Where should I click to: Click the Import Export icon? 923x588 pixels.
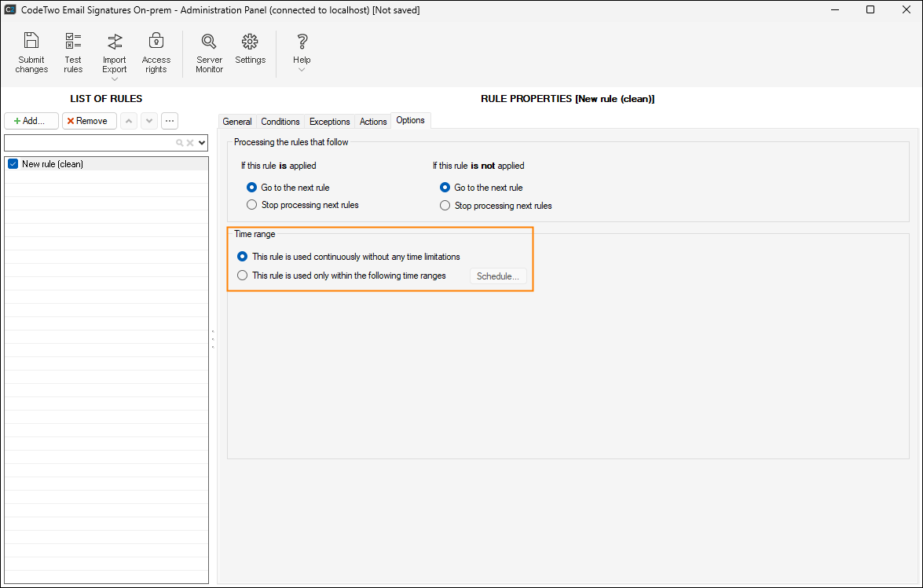point(115,42)
